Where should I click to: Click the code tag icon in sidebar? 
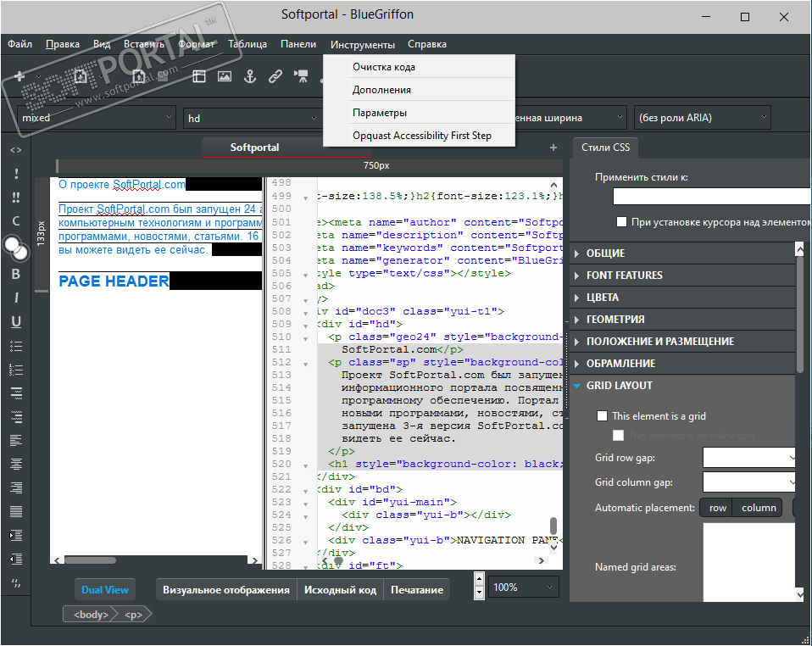(x=16, y=150)
